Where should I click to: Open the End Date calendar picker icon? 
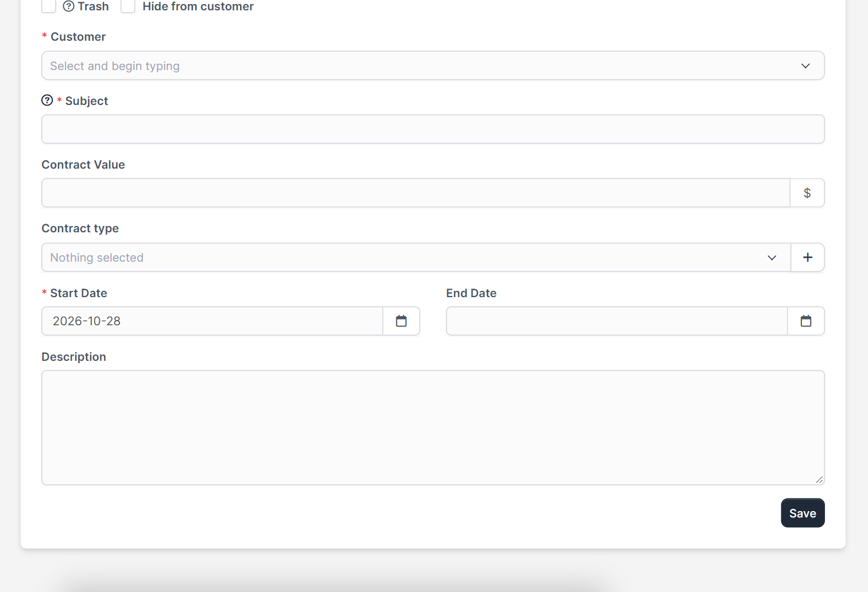click(x=806, y=321)
